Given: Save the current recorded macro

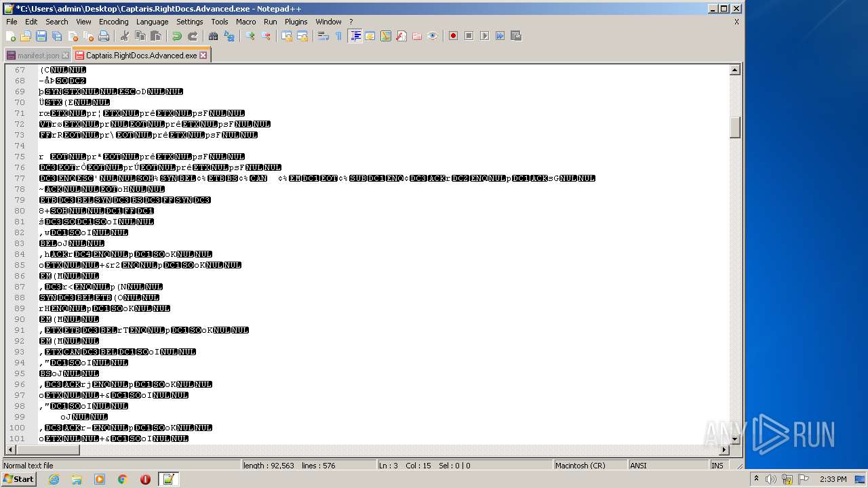Looking at the screenshot, I should point(515,36).
